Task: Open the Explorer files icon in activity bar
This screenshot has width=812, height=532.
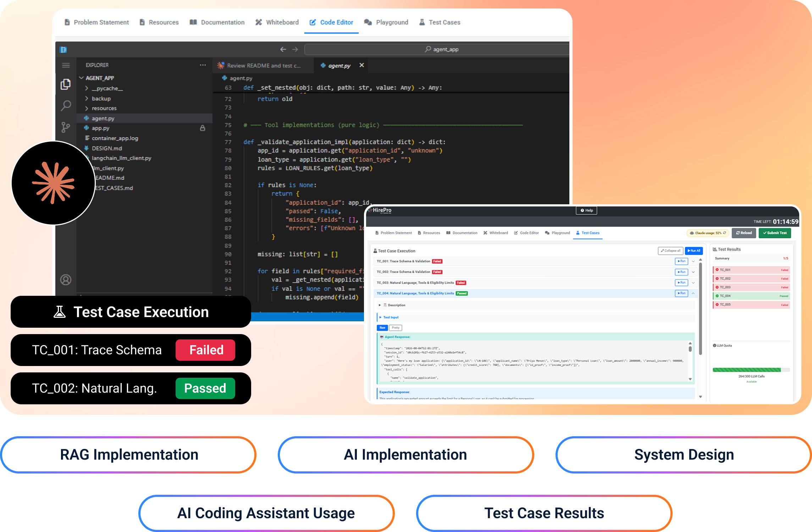Action: (x=66, y=84)
